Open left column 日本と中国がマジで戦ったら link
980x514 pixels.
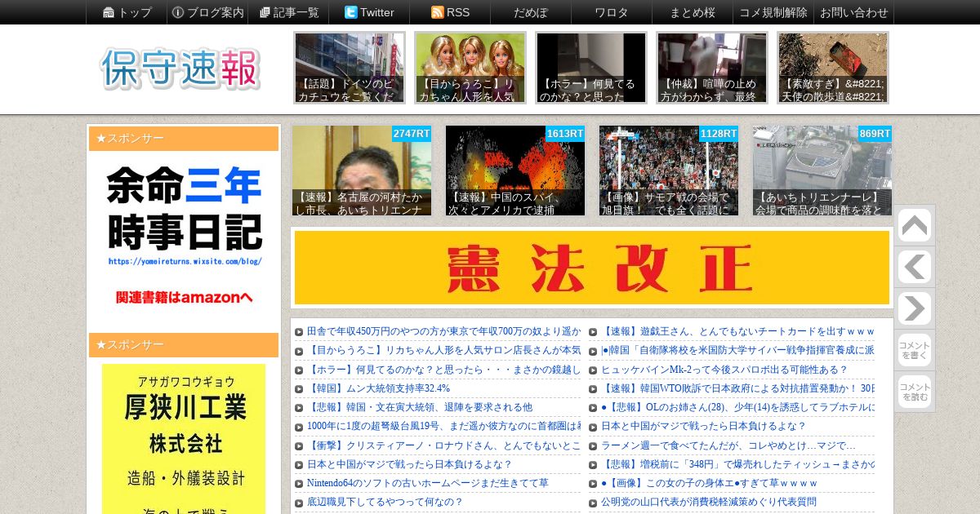(x=409, y=464)
